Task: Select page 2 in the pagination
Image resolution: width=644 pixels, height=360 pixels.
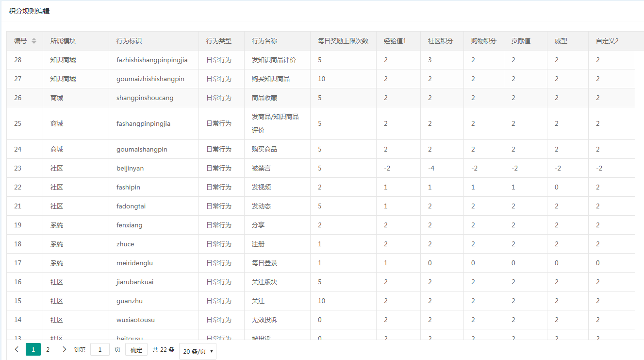Action: (48, 349)
